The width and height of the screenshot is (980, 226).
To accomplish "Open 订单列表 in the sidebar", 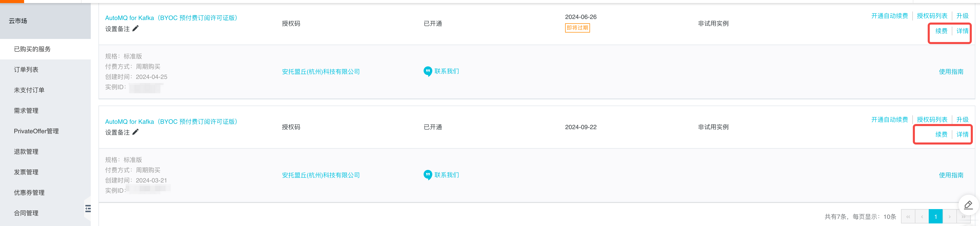I will click(x=26, y=70).
